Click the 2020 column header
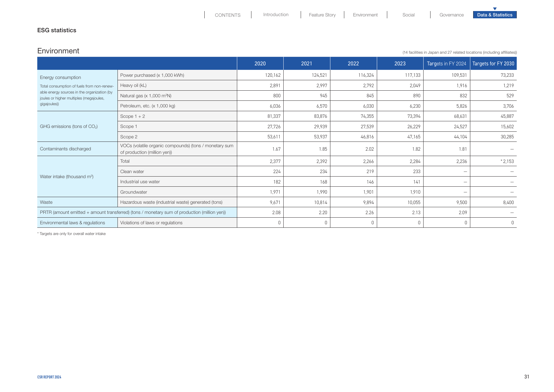This screenshot has width=554, height=392. [260, 63]
